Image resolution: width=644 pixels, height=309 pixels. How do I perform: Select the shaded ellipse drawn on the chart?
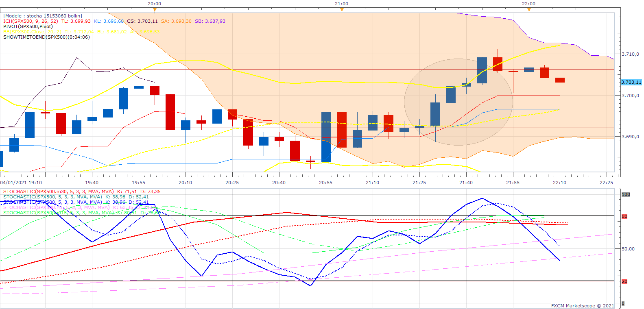coord(458,102)
